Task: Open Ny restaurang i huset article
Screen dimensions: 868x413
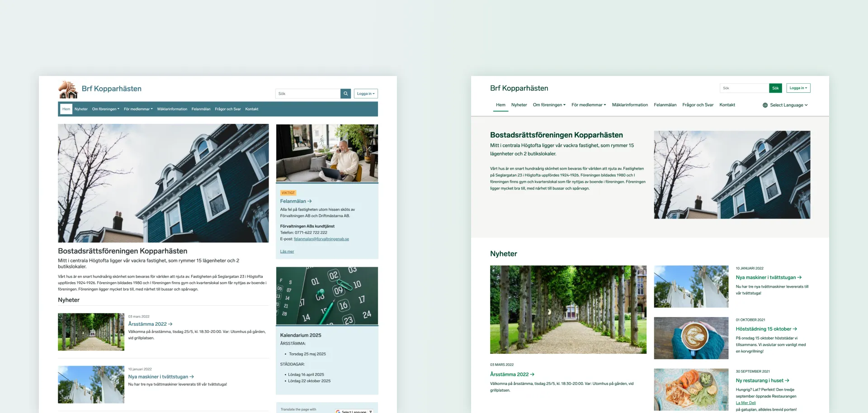Action: coord(762,381)
